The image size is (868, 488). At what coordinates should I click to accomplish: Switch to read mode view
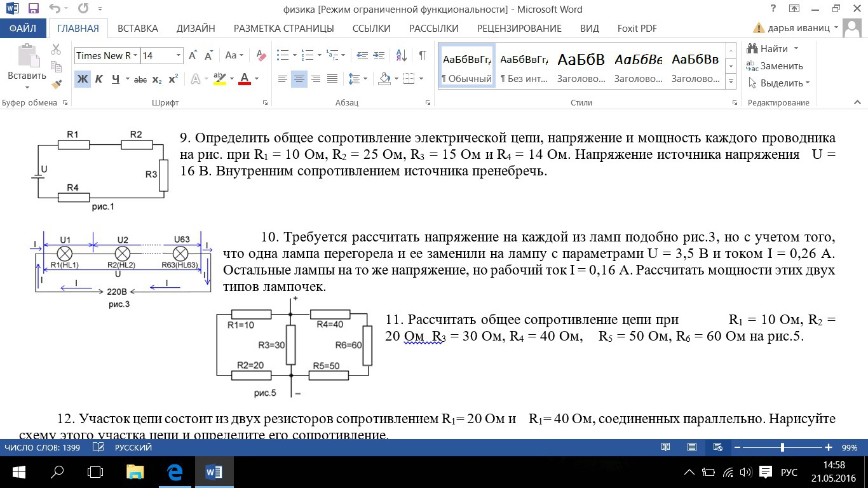pyautogui.click(x=666, y=447)
